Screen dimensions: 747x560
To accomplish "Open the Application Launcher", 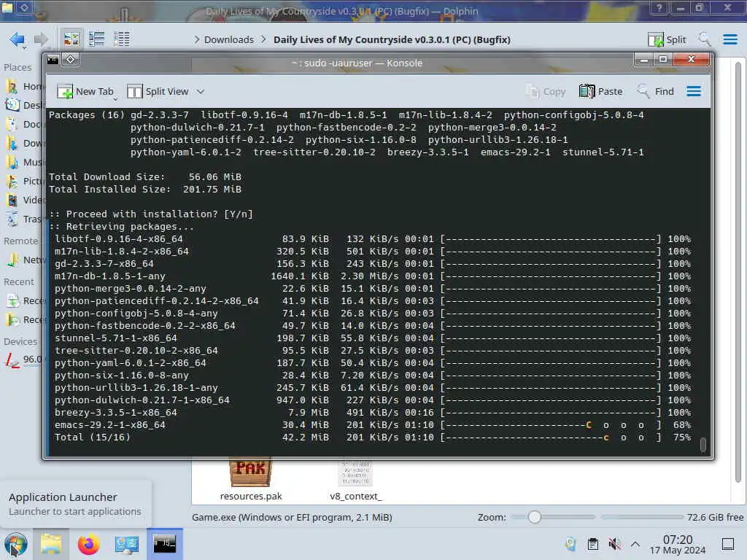I will click(16, 544).
